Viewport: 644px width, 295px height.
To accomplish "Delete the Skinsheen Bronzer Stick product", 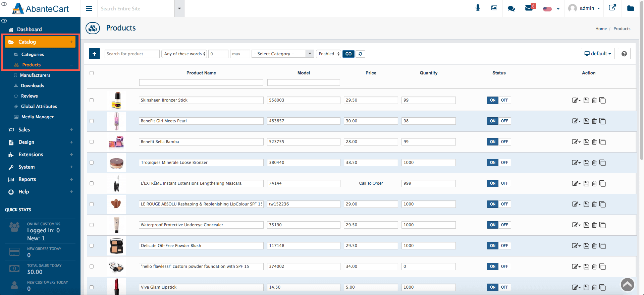I will (594, 100).
